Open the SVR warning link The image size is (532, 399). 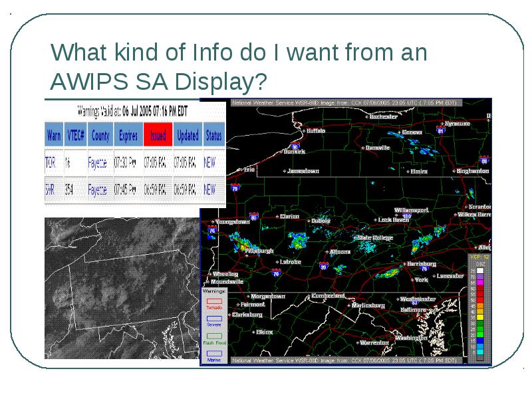[50, 190]
